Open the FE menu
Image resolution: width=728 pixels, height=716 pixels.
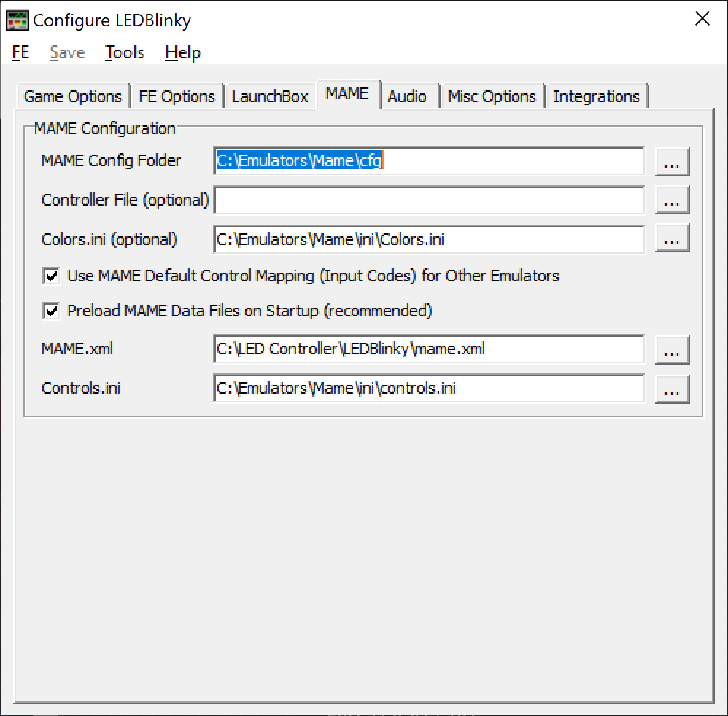[x=20, y=52]
